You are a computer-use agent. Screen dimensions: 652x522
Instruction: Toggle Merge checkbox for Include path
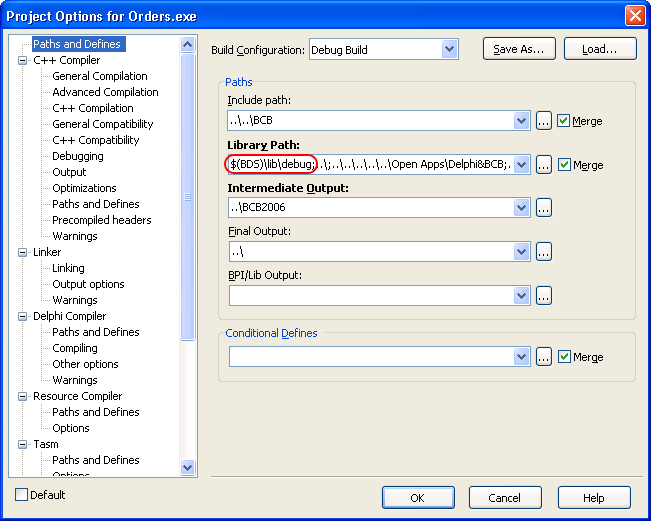(x=564, y=121)
